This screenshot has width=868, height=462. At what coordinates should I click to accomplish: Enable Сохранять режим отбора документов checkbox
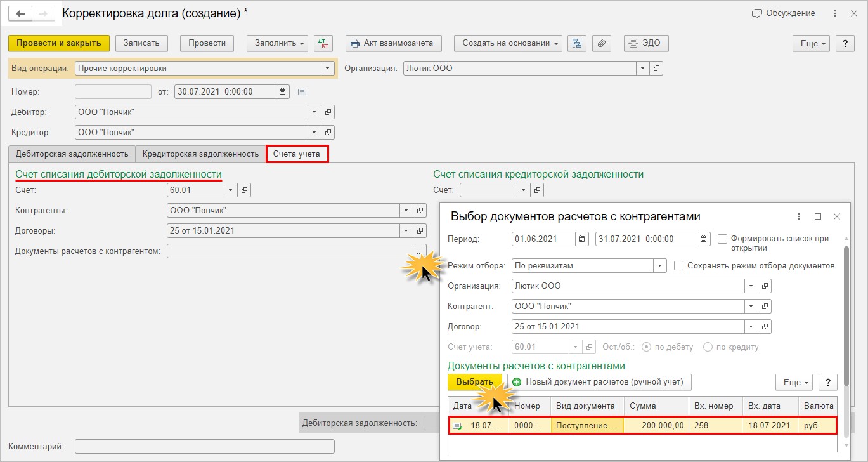(678, 266)
